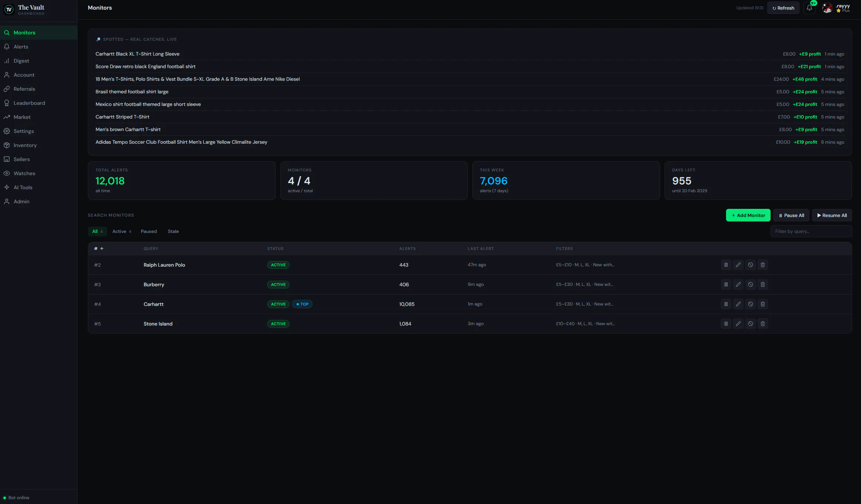
Task: Pause the Burberry monitor
Action: click(x=726, y=284)
